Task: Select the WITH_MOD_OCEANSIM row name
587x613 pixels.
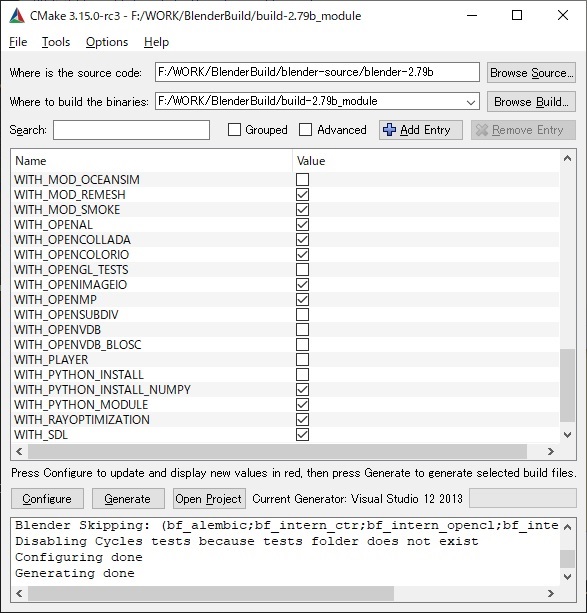Action: coord(77,180)
